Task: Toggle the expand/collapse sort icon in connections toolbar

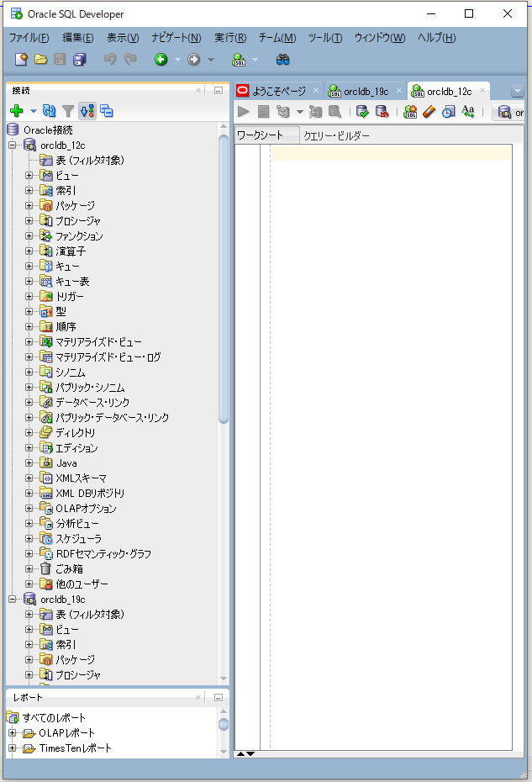Action: [87, 111]
